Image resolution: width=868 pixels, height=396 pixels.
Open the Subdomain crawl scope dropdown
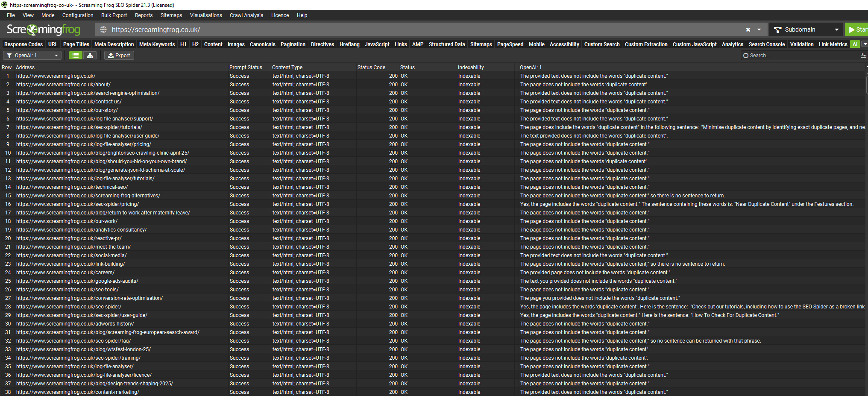(x=806, y=30)
